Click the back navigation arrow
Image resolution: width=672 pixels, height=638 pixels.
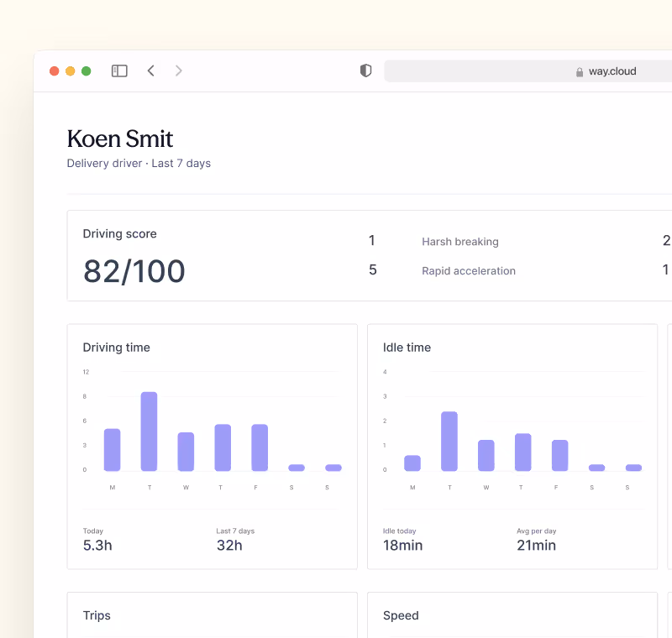click(150, 71)
